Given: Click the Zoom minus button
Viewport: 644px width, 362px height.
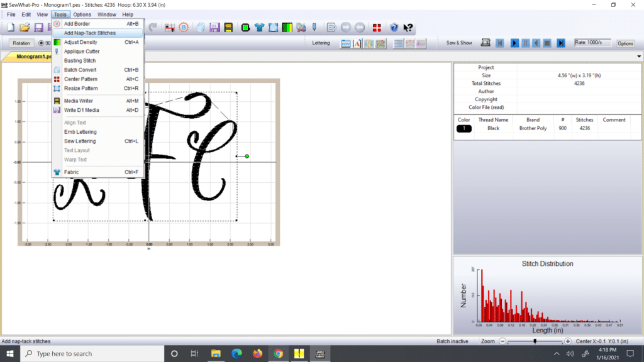Looking at the screenshot, I should pyautogui.click(x=502, y=341).
